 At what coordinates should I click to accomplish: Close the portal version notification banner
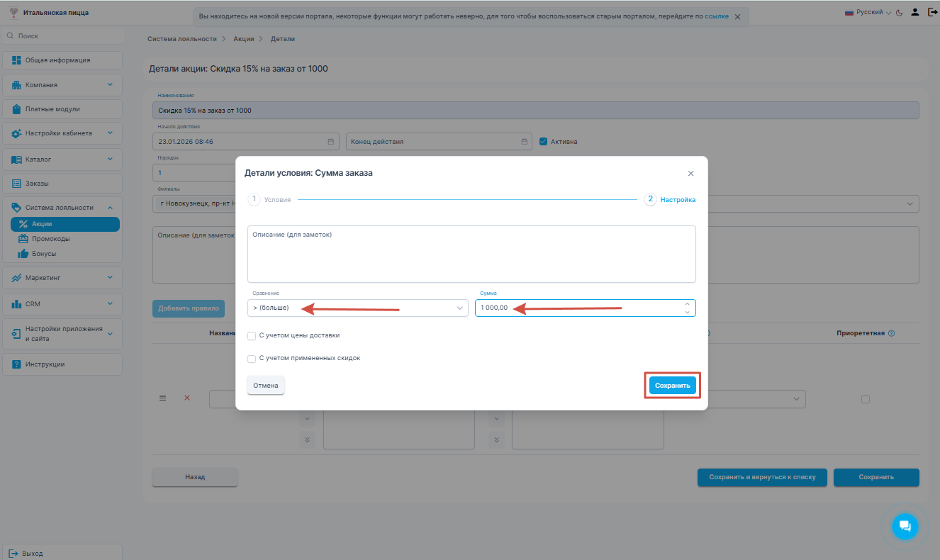737,16
